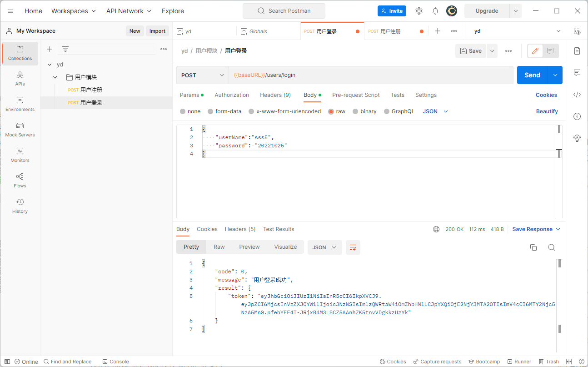Open a new request tab with plus
Image resolution: width=588 pixels, height=367 pixels.
[438, 31]
